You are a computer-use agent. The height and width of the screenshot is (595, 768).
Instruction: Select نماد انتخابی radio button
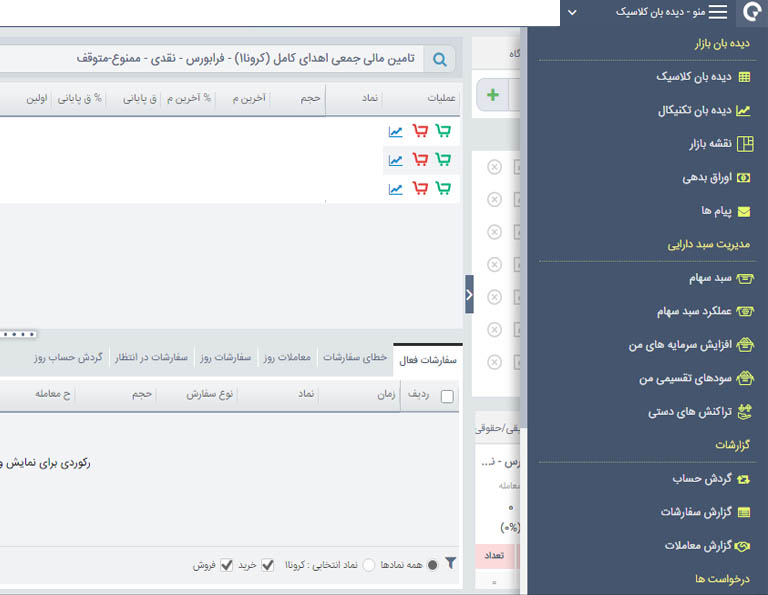(369, 565)
